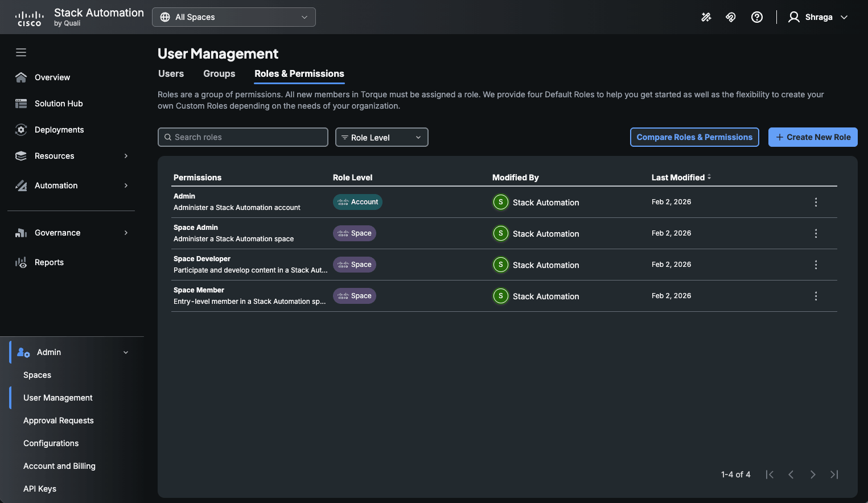This screenshot has height=503, width=868.
Task: Select the Roles & Permissions tab
Action: click(x=299, y=74)
